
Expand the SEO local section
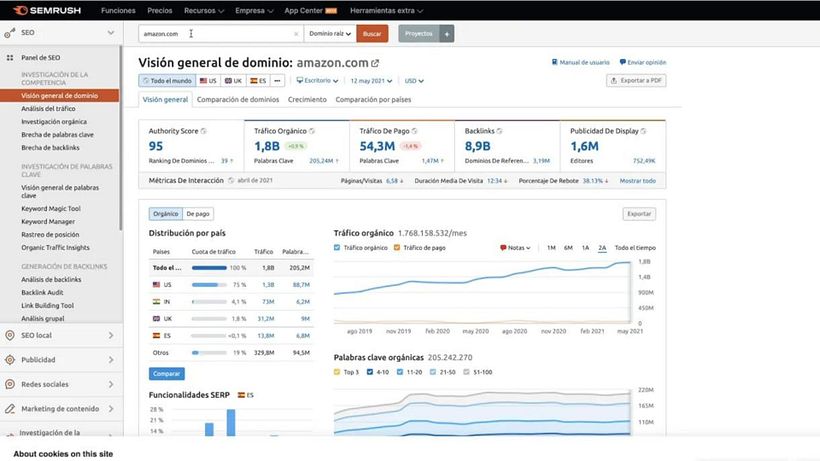tap(111, 336)
